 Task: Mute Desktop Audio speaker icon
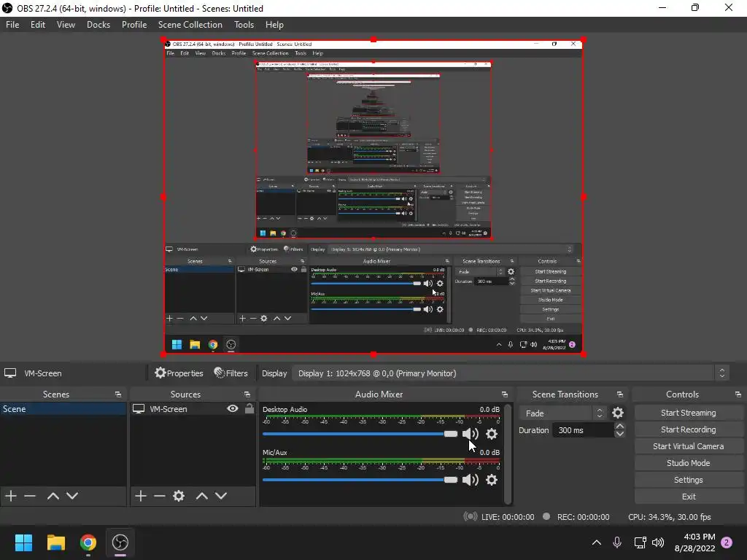[471, 434]
